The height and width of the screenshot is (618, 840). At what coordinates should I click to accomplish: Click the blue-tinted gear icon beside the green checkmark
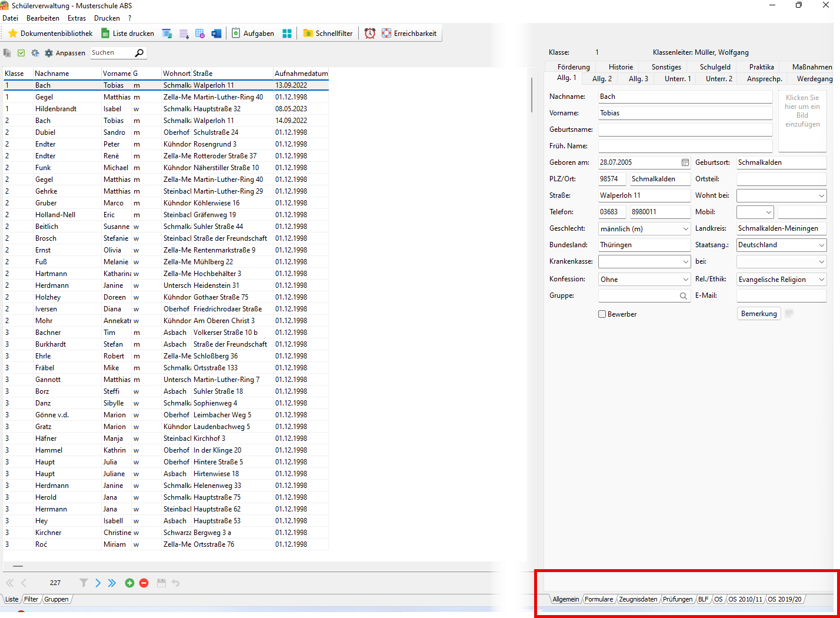[x=35, y=53]
